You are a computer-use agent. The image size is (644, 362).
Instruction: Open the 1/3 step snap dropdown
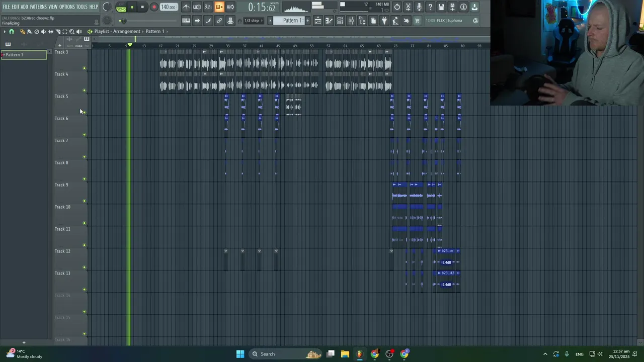coord(253,21)
